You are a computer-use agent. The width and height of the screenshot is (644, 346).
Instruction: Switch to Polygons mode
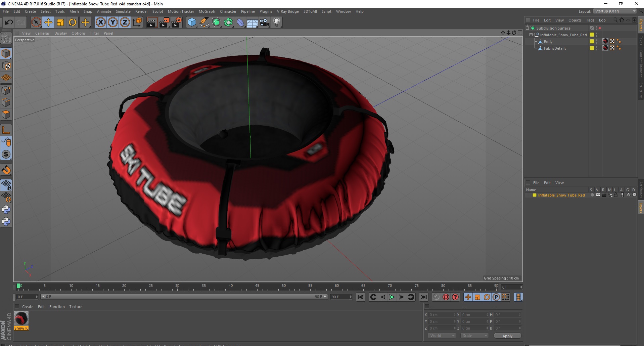pyautogui.click(x=6, y=115)
